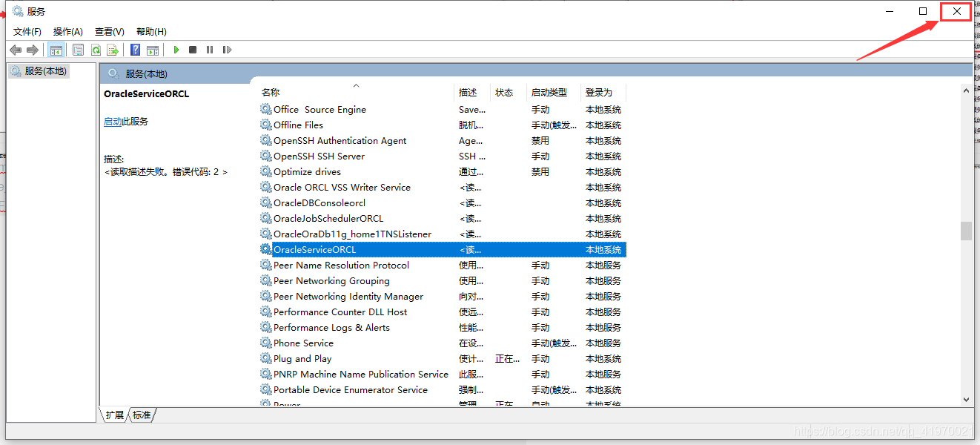Click the Export List toolbar icon
This screenshot has width=980, height=445.
[x=113, y=50]
